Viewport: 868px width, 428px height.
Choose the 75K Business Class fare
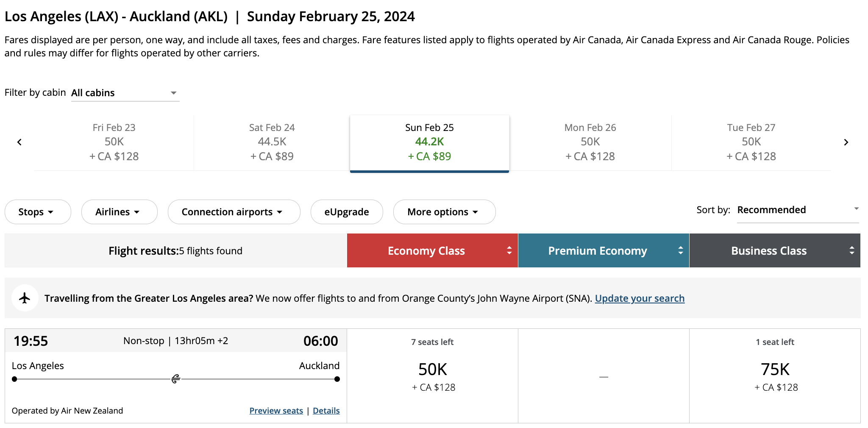click(775, 375)
